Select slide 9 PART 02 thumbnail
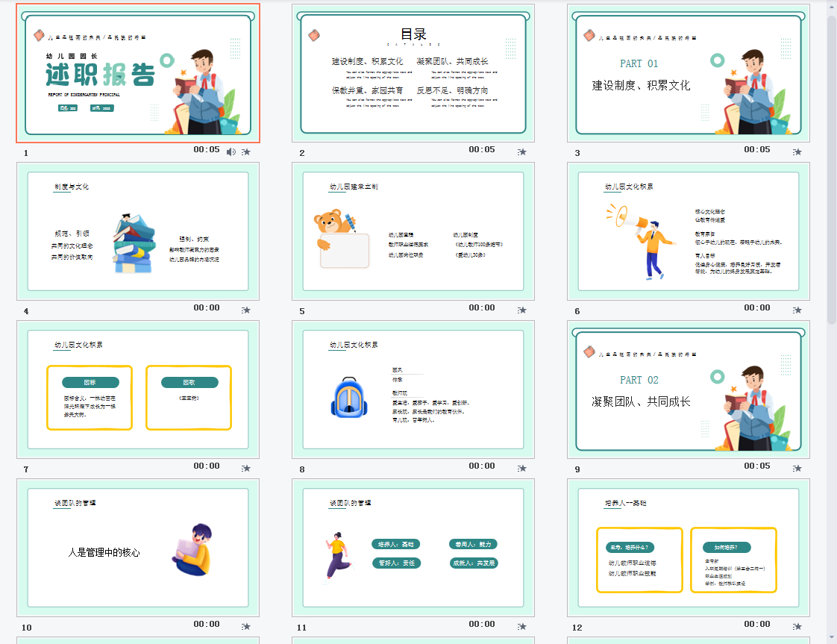Screen dimensions: 837x644 [689, 390]
